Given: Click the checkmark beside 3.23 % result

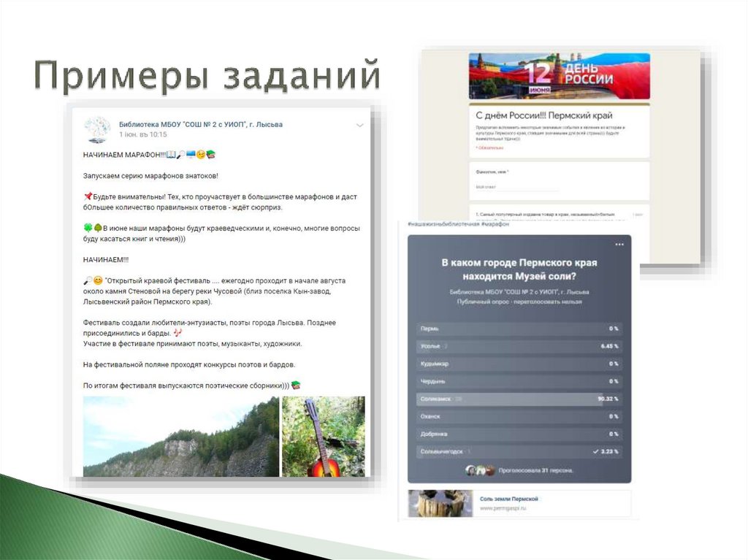Looking at the screenshot, I should (x=595, y=451).
